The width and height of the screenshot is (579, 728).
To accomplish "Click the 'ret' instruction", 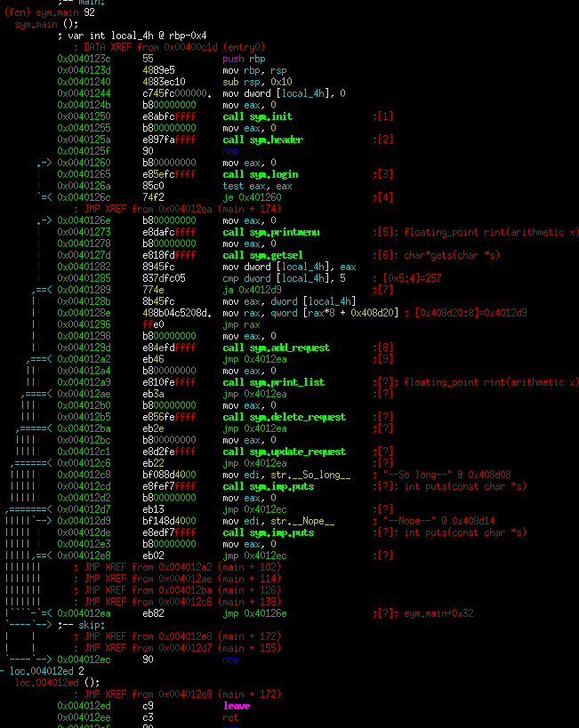I will click(x=230, y=718).
